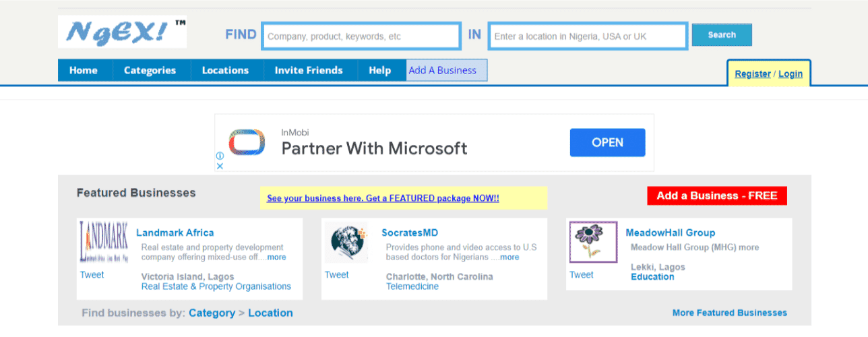Click the OPEN button in the ad
The height and width of the screenshot is (337, 868).
click(607, 142)
